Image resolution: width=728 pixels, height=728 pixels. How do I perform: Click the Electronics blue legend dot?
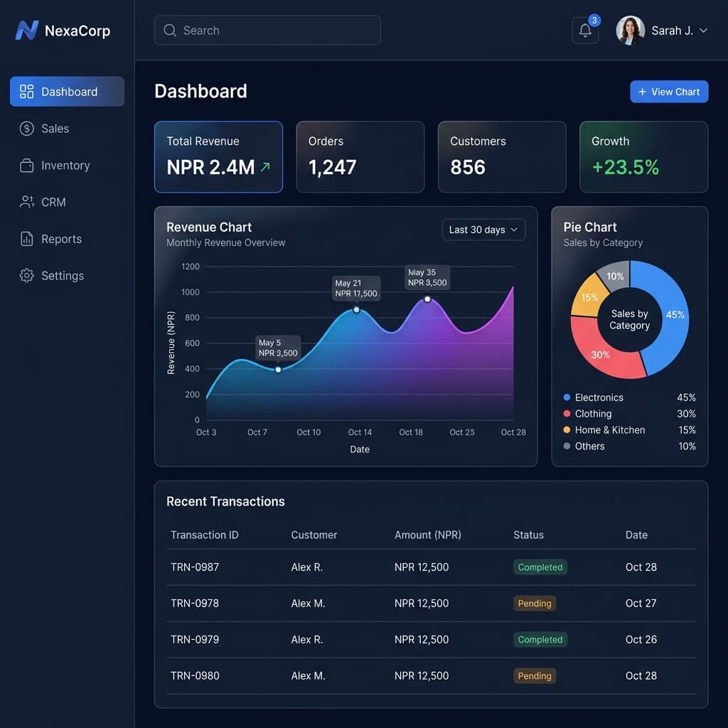[567, 397]
